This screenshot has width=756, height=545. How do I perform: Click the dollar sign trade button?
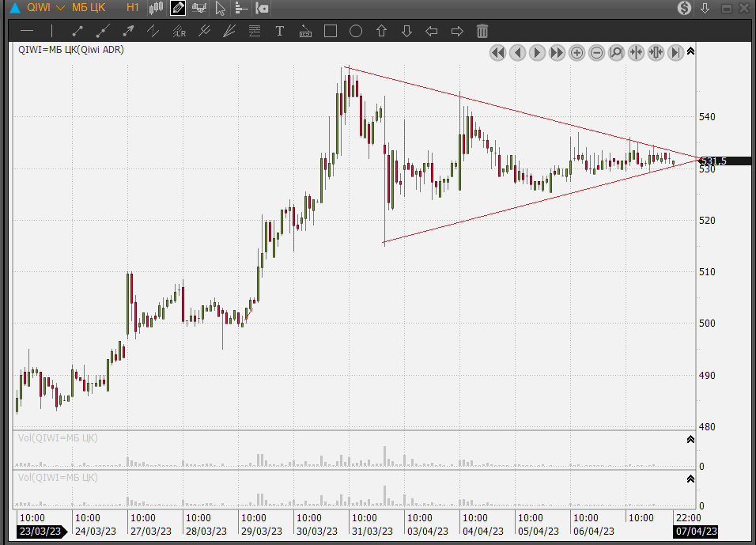pos(684,8)
